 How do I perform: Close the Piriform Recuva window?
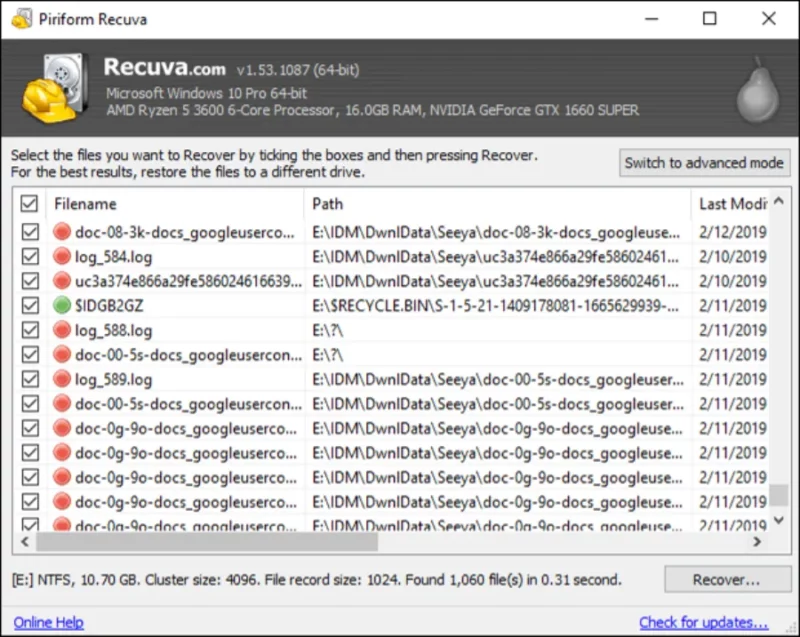[x=769, y=19]
